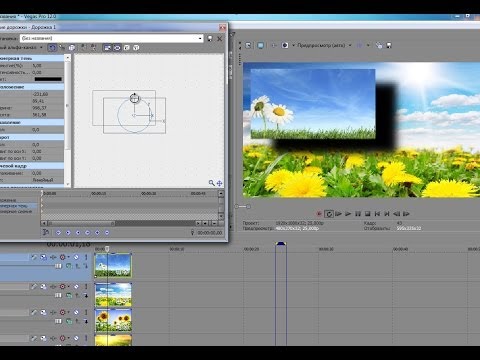Viewport: 480px width, 360px height.
Task: Open Project Video Properties in preview toolbar
Action: 248,45
